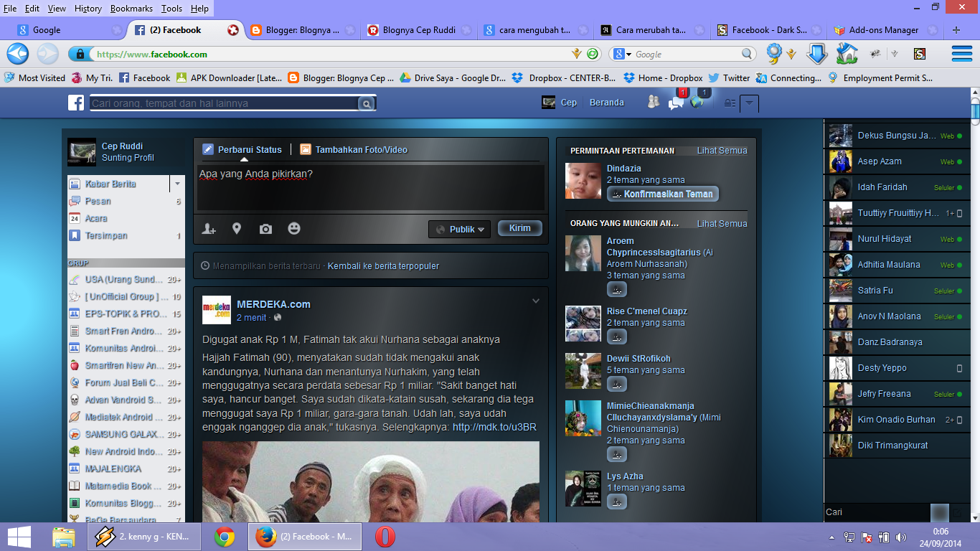Click Konfirmasikan Teman for Dindazia
The image size is (980, 551).
[662, 194]
